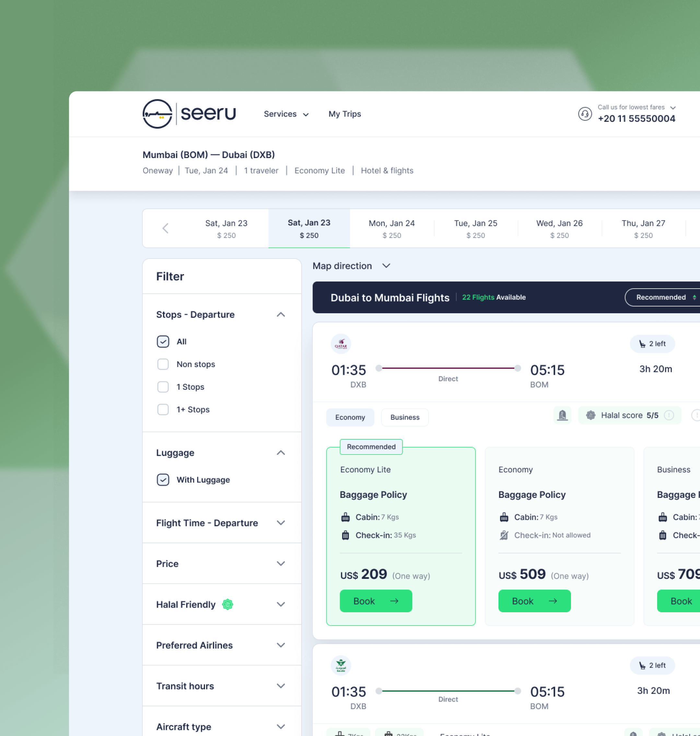Collapse the Stops - Departure section
The image size is (700, 736).
(x=281, y=315)
